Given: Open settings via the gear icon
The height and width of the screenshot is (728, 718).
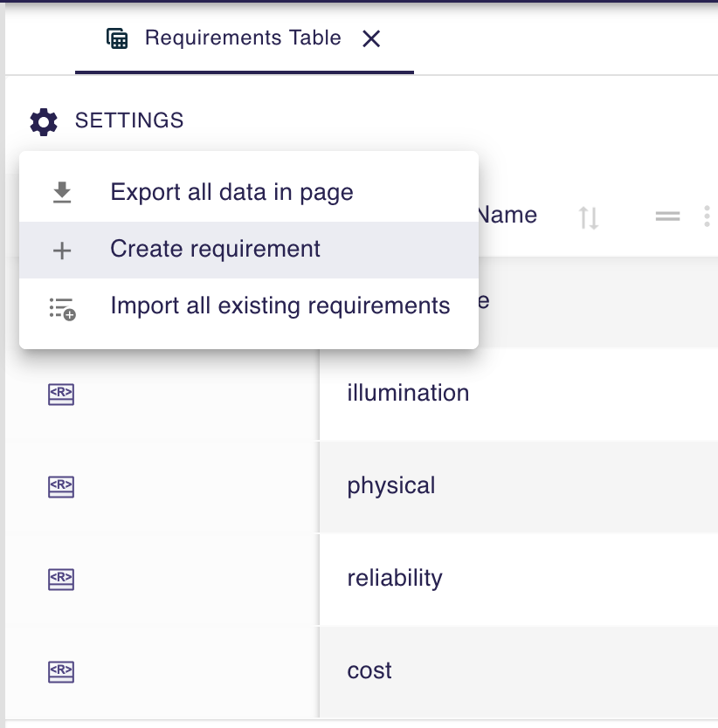Looking at the screenshot, I should [44, 121].
